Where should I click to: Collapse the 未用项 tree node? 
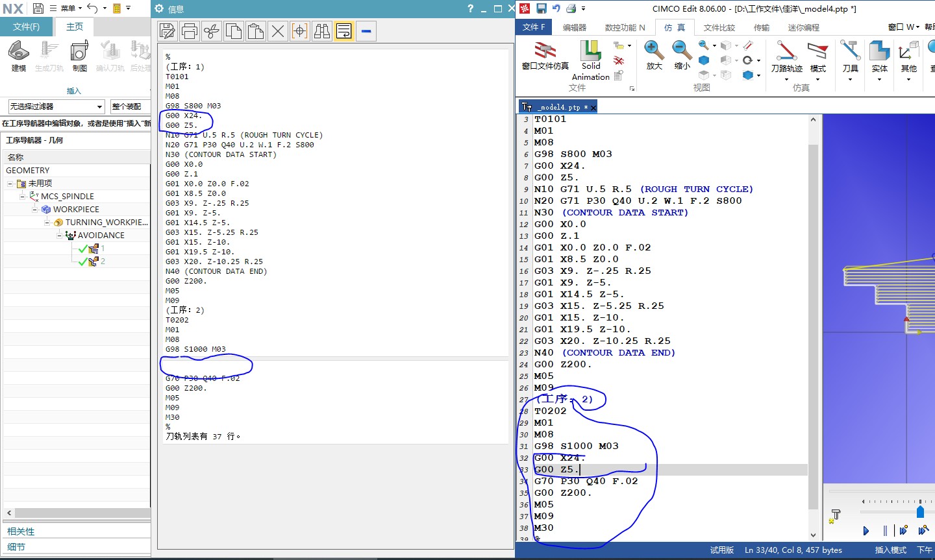10,184
